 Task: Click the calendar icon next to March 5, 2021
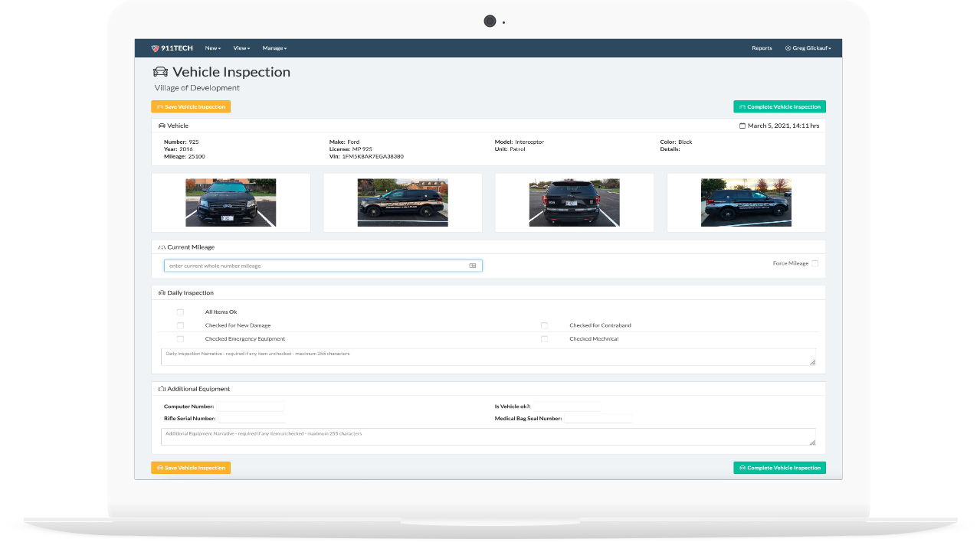tap(742, 126)
